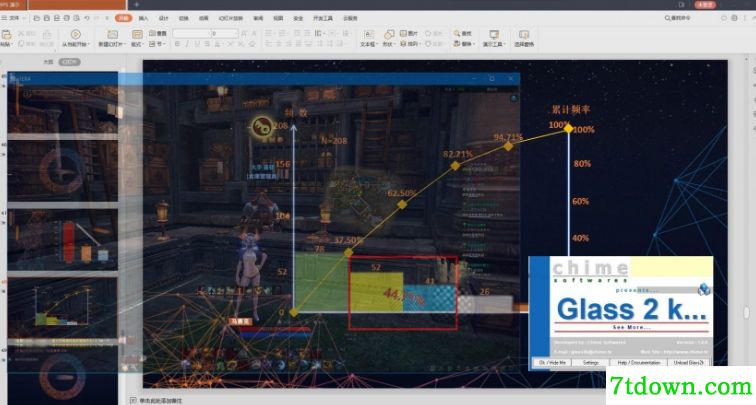This screenshot has height=405, width=756.
Task: Click the red login button in title bar
Action: click(x=705, y=4)
